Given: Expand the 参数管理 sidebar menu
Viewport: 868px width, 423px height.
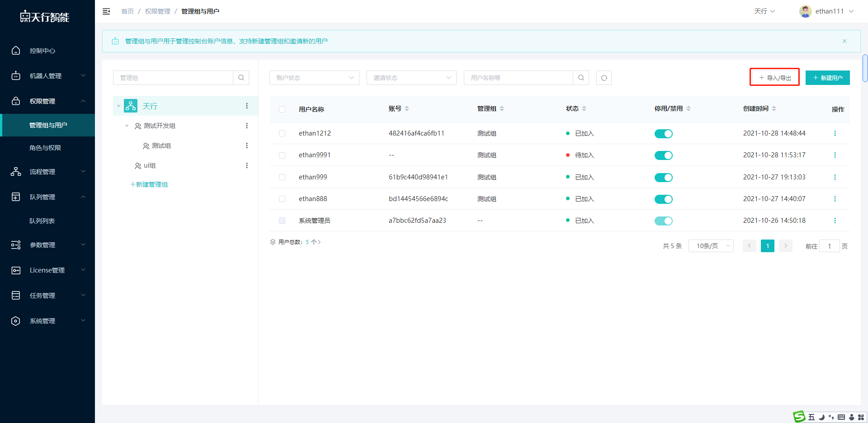Looking at the screenshot, I should click(x=47, y=245).
